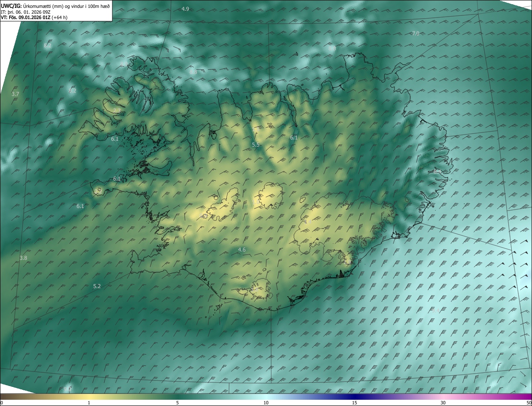Click the 4.6 value label
The image size is (532, 406).
pyautogui.click(x=242, y=249)
